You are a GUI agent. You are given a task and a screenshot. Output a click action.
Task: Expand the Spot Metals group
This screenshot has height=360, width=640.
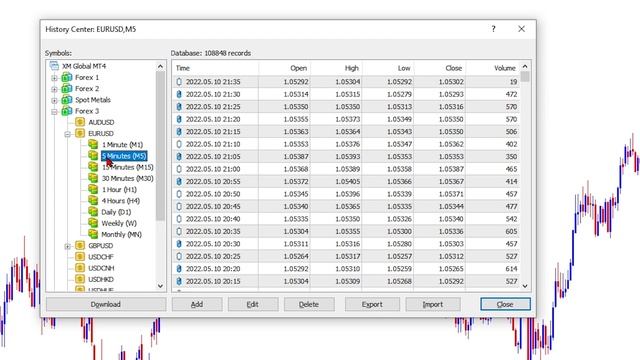click(x=54, y=100)
